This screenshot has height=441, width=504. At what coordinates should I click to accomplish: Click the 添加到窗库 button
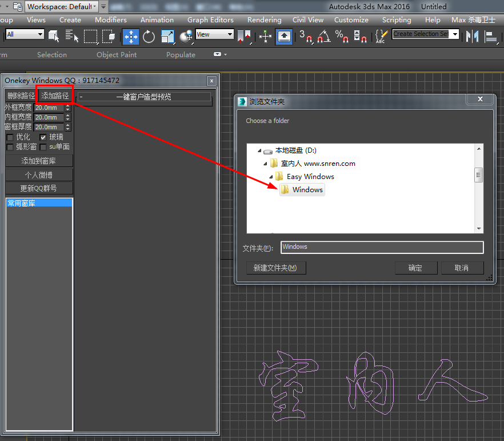[39, 161]
